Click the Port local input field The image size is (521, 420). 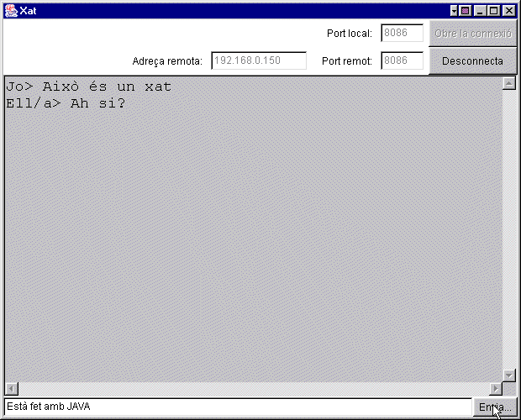tap(402, 33)
